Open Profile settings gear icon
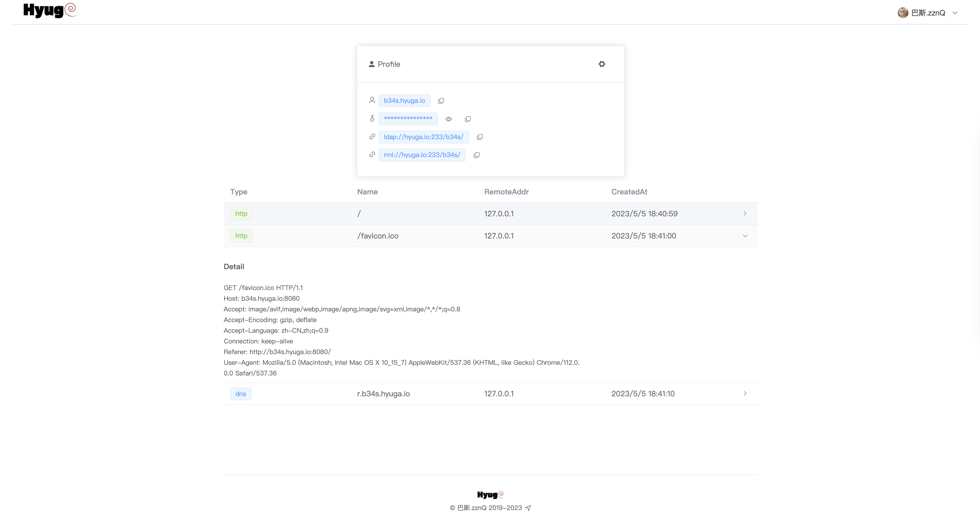The width and height of the screenshot is (980, 517). [601, 64]
